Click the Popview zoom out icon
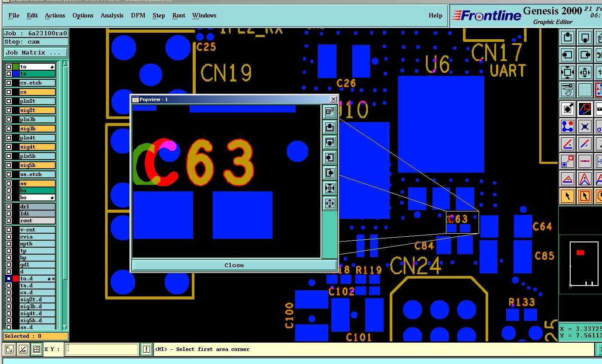The image size is (602, 364). click(x=330, y=203)
